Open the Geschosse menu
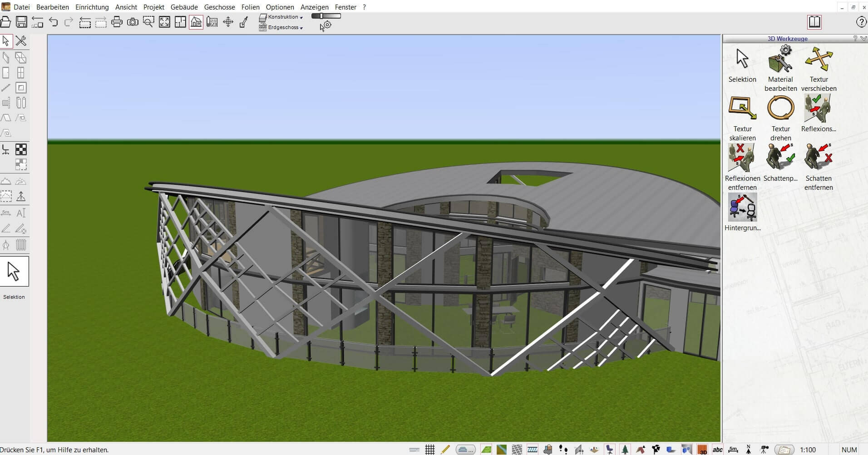The height and width of the screenshot is (455, 868). pos(220,7)
